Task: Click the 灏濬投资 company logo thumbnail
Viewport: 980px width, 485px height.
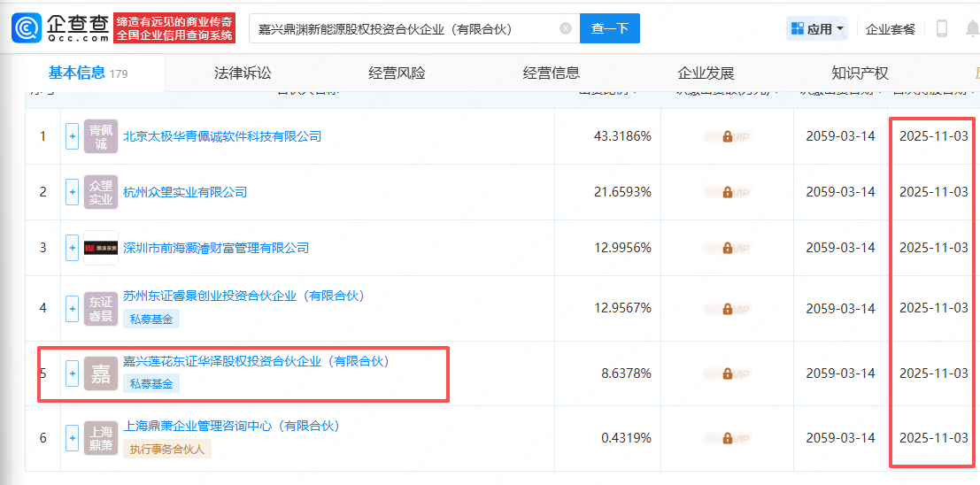Action: point(101,248)
